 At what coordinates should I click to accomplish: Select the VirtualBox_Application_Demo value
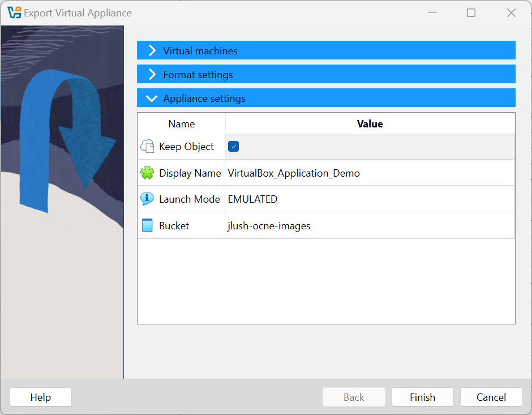click(294, 173)
